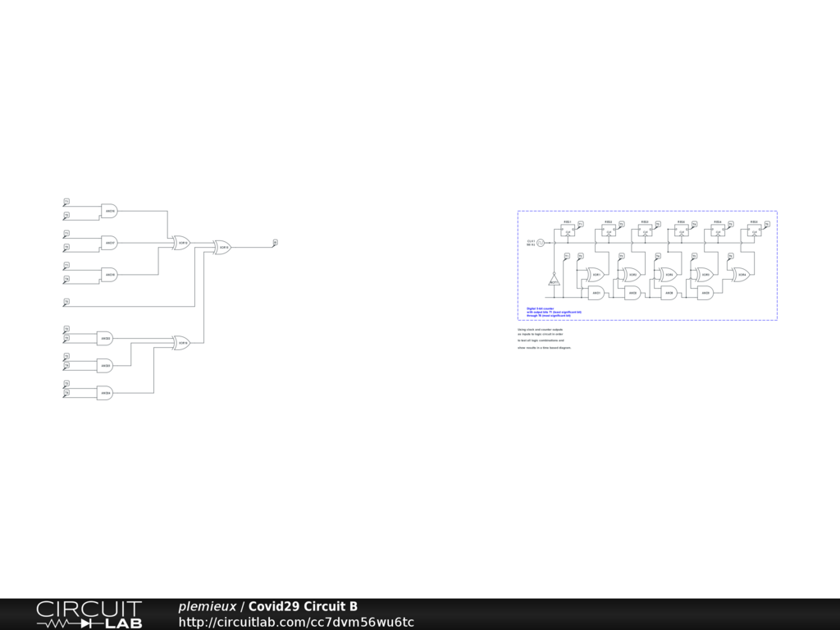Select the output node label B

[275, 242]
